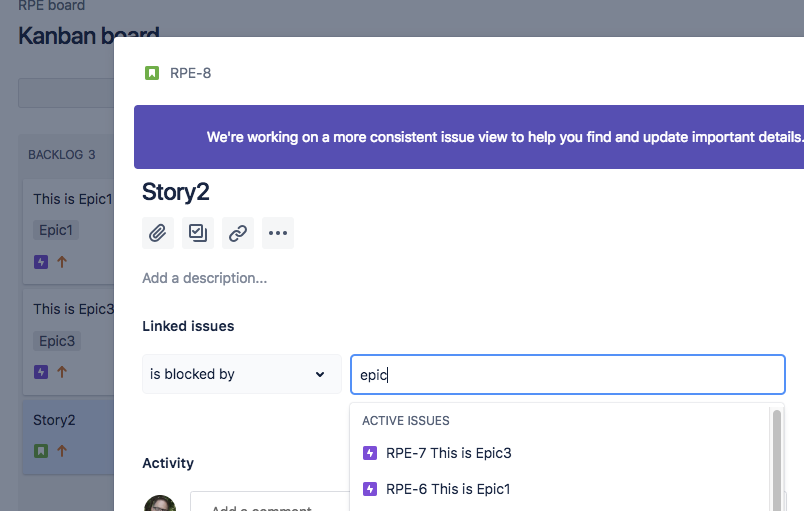Click the BACKLOG 3 column header
804x511 pixels.
tap(62, 155)
